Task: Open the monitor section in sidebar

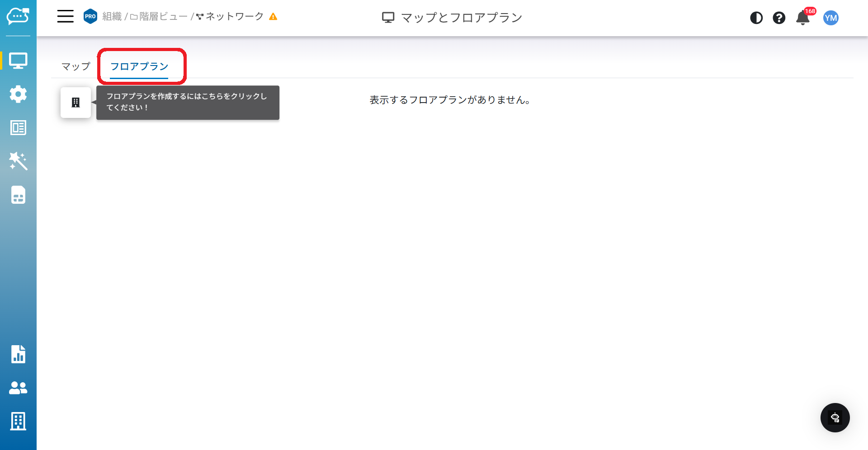Action: click(x=18, y=61)
